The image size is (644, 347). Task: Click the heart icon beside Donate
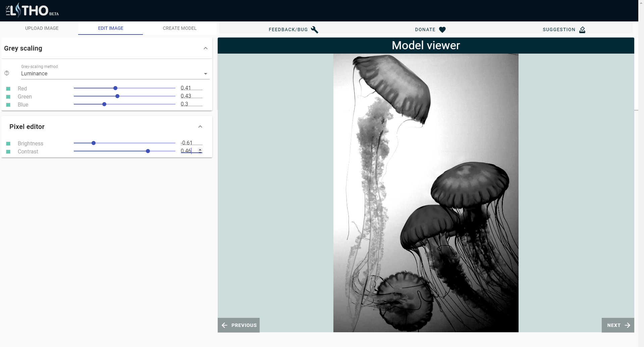pyautogui.click(x=442, y=29)
